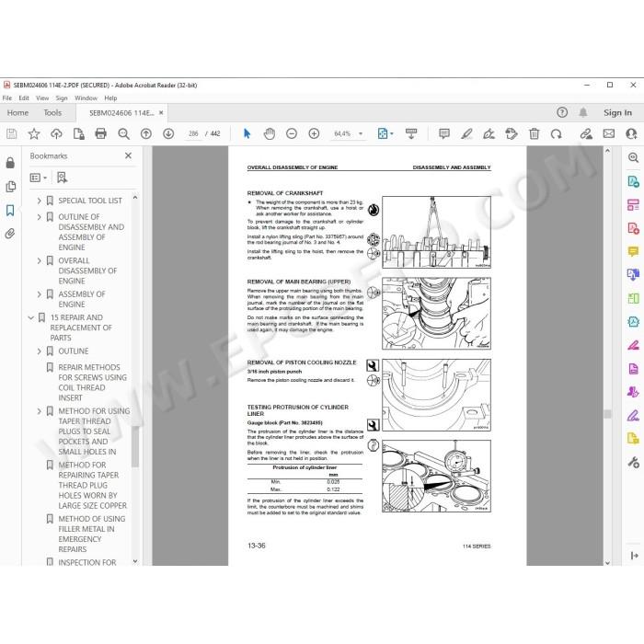Open find text magnifier in toolbar

point(123,134)
